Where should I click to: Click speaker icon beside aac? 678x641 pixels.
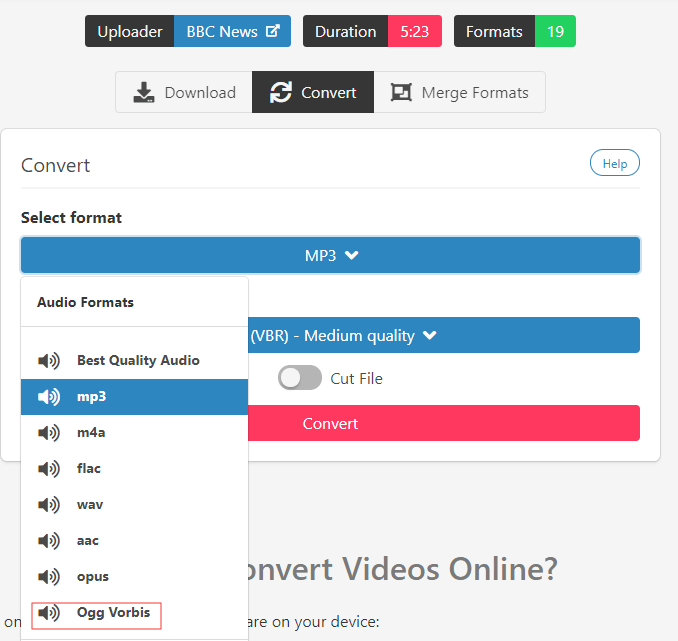[49, 541]
